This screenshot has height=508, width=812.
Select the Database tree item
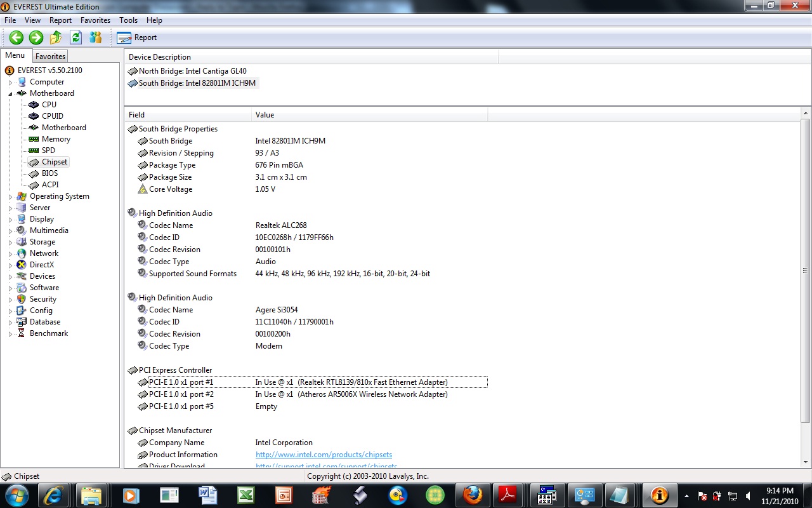click(45, 322)
